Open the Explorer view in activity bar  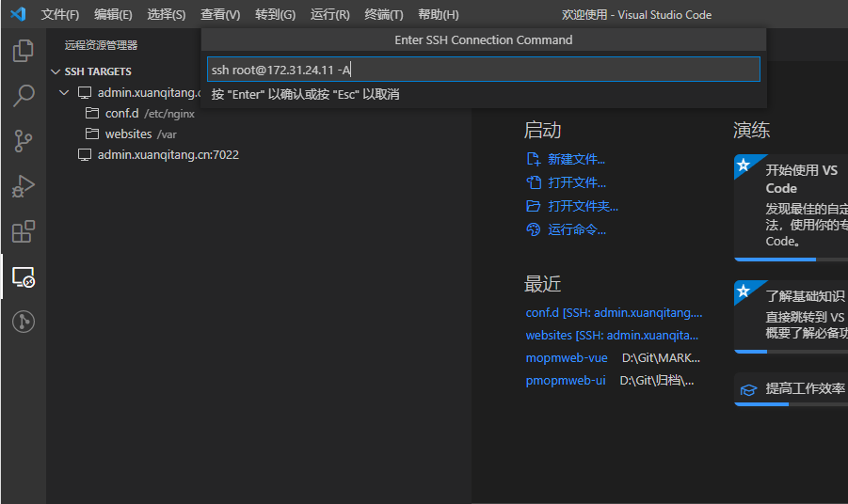coord(24,50)
